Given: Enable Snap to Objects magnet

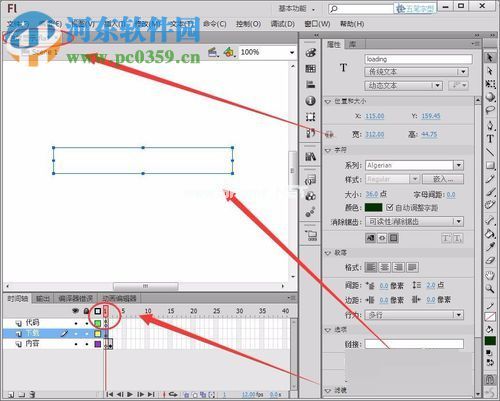Looking at the screenshot, I should pos(490,379).
